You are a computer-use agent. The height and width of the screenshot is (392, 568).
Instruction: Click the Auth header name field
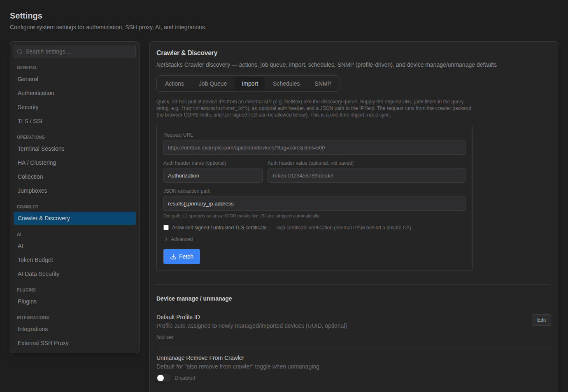point(213,175)
